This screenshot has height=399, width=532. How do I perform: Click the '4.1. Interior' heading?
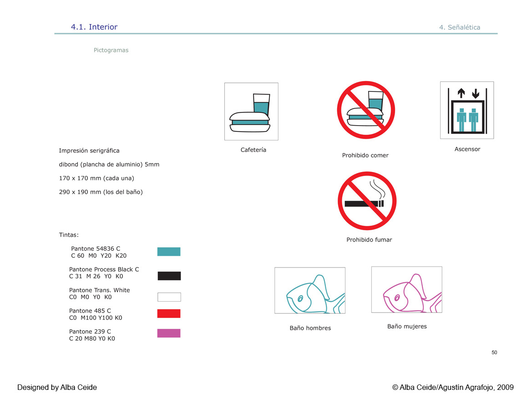pyautogui.click(x=94, y=27)
